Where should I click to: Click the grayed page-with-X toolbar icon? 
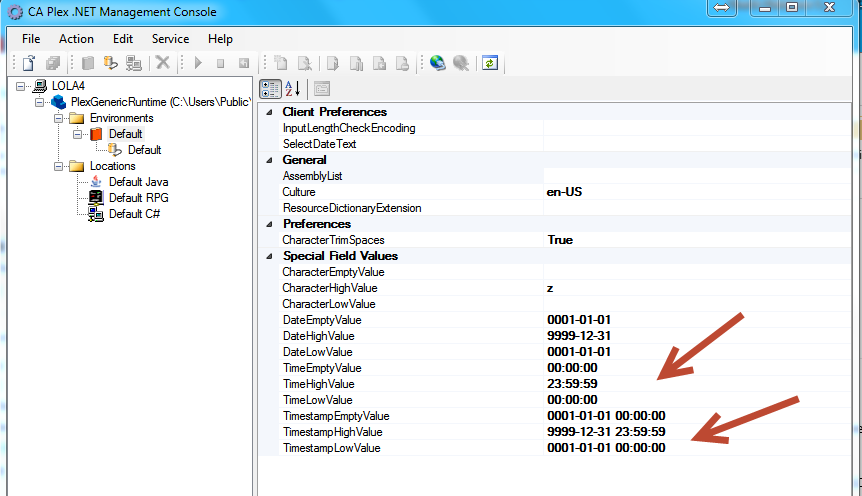point(305,63)
